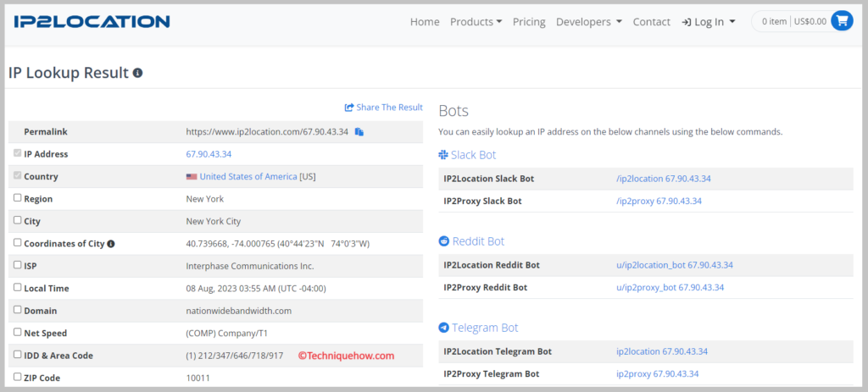Check the Region checkbox
868x392 pixels.
18,197
